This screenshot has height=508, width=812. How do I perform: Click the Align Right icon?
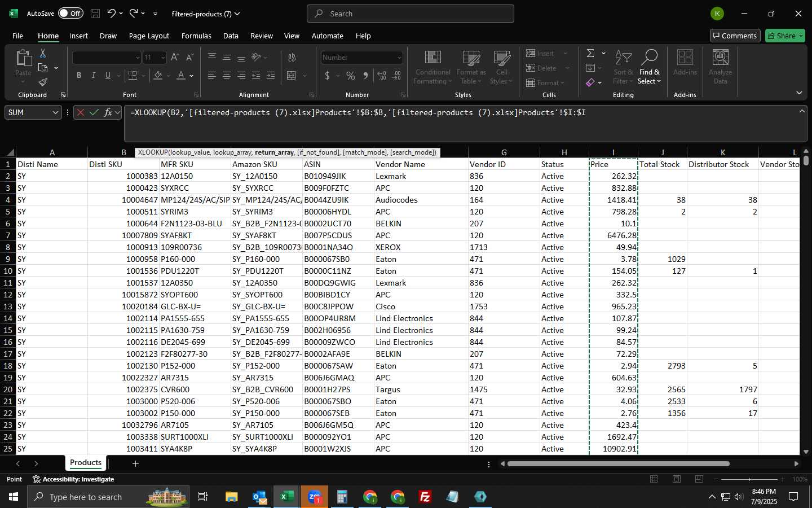point(241,76)
